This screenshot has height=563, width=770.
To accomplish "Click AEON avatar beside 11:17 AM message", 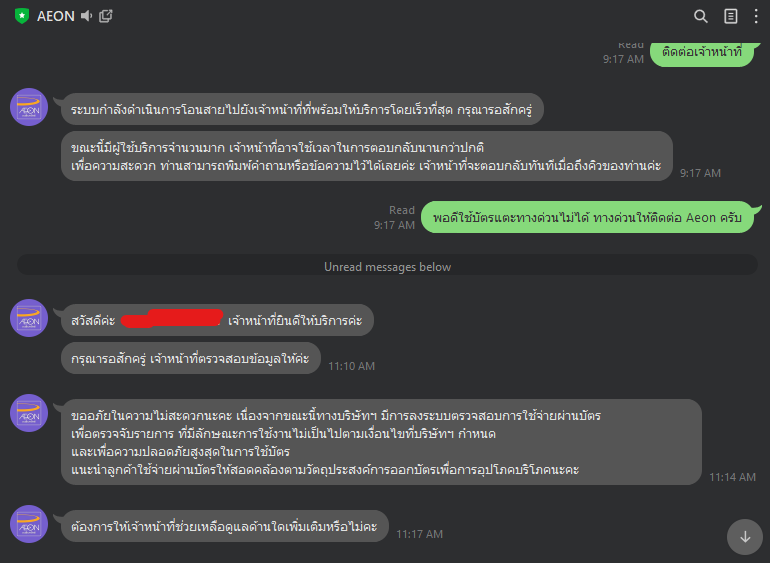I will click(x=29, y=524).
